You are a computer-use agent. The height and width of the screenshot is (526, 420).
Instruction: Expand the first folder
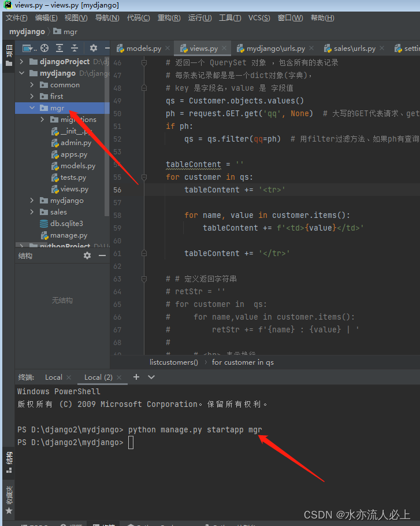(x=32, y=97)
